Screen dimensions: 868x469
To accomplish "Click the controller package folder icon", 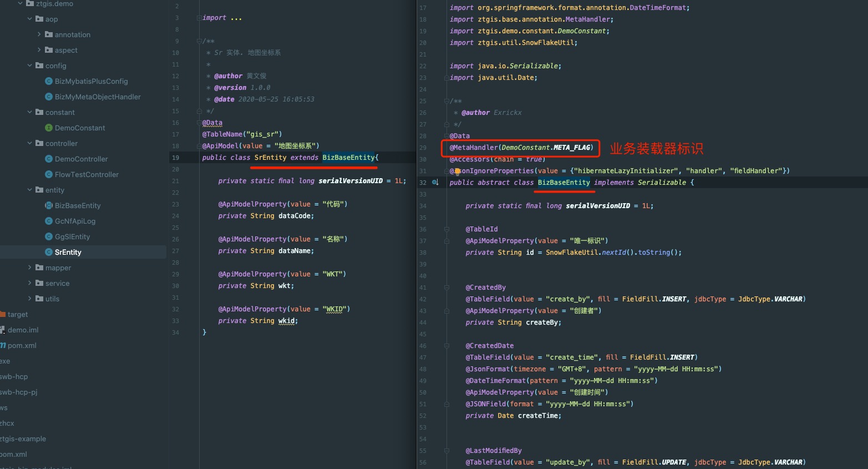I will pos(39,143).
